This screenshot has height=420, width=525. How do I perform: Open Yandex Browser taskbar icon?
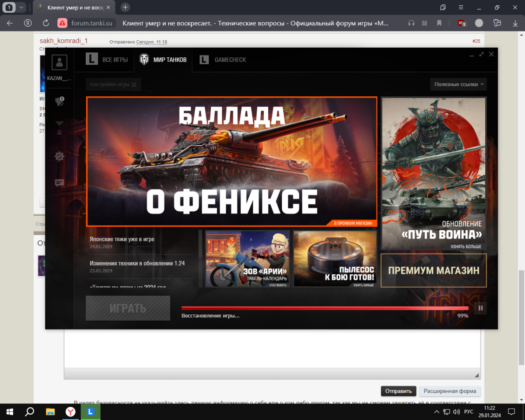click(70, 412)
